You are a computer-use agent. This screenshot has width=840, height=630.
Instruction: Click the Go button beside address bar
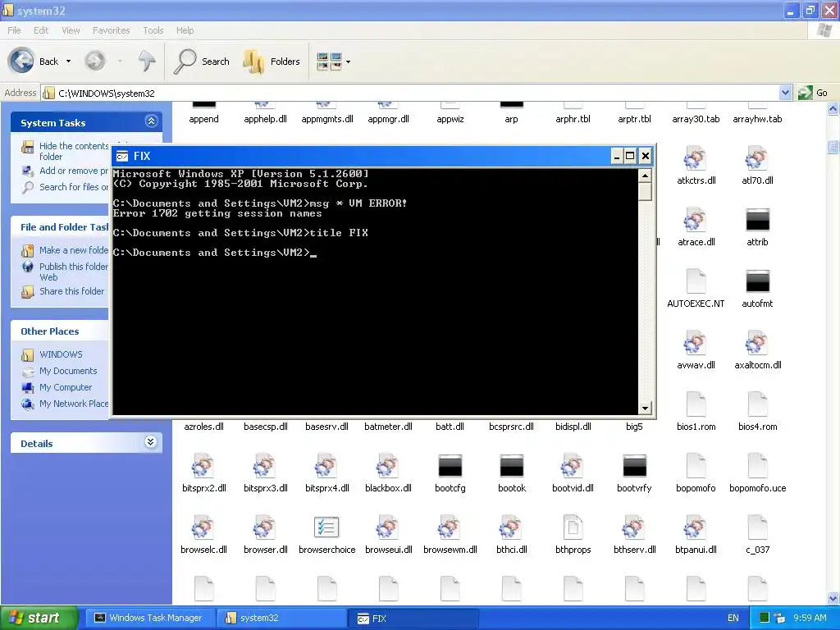coord(813,93)
